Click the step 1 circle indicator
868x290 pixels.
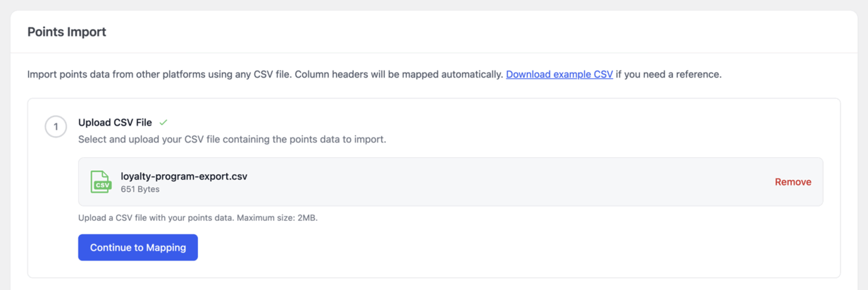(56, 127)
